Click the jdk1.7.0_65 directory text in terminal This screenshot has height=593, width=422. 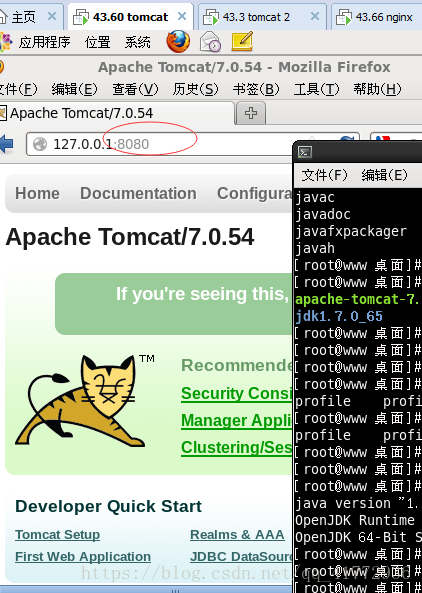(339, 316)
